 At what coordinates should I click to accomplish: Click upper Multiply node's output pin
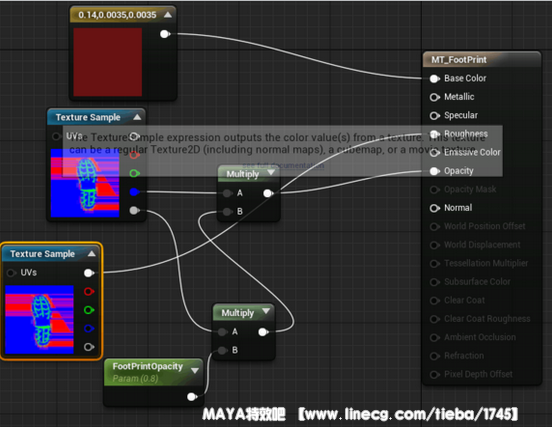pos(268,193)
